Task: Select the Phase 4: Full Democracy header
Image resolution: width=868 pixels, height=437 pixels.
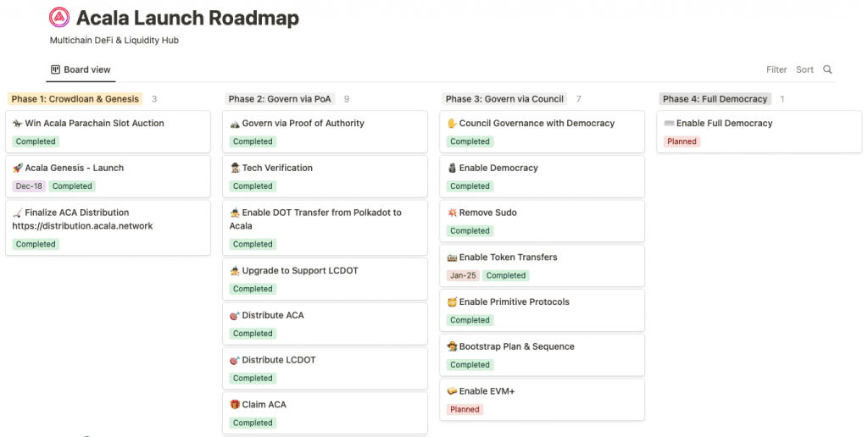Action: point(715,99)
